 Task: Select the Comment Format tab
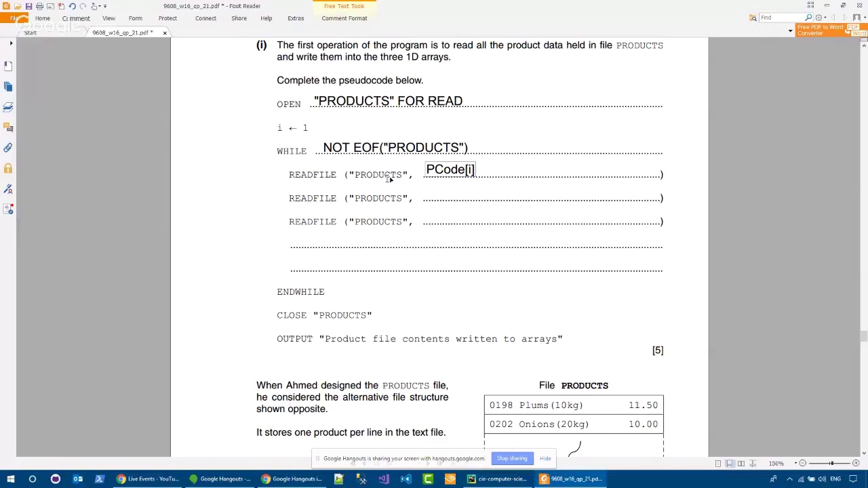click(x=344, y=18)
